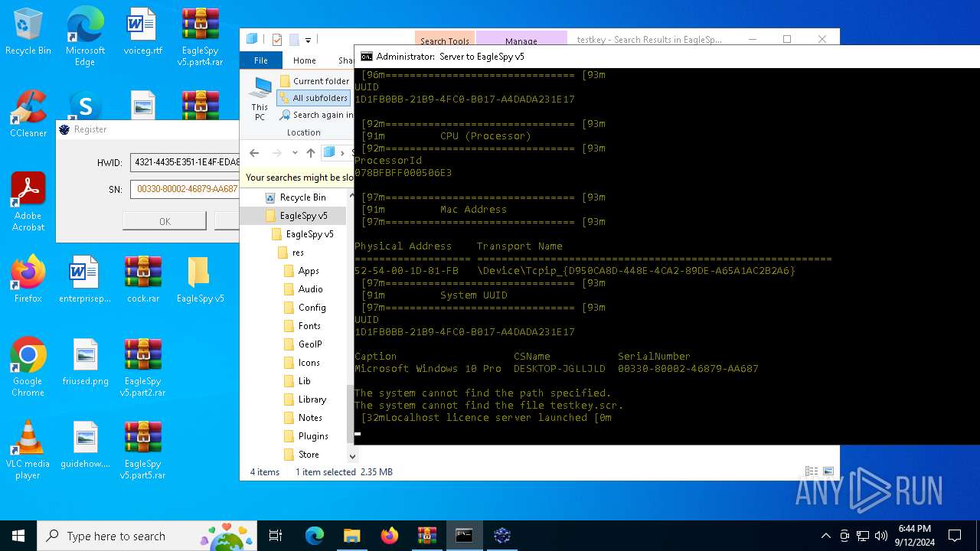Select Audio folder in navigation tree
The image size is (980, 551).
click(310, 289)
